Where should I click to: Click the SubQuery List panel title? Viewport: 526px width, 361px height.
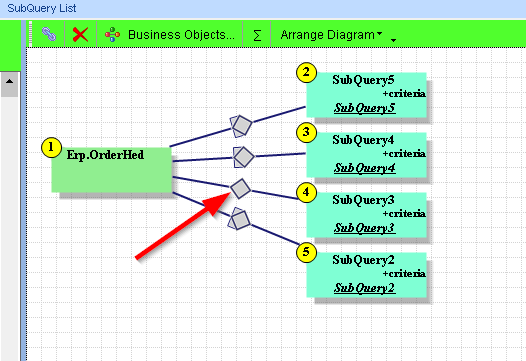[42, 8]
